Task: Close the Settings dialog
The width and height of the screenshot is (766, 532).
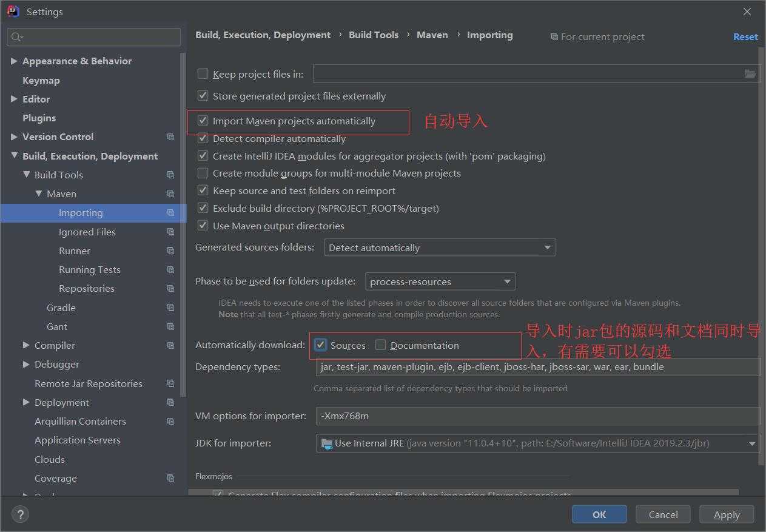Action: click(x=747, y=12)
